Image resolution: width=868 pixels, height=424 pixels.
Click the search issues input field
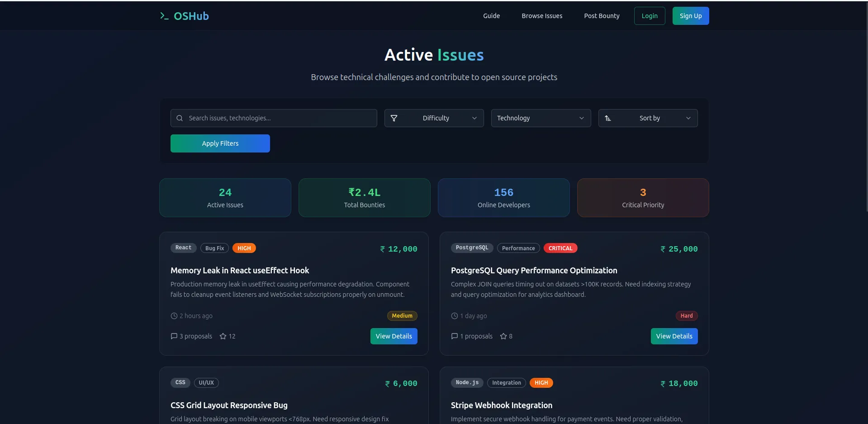(274, 118)
